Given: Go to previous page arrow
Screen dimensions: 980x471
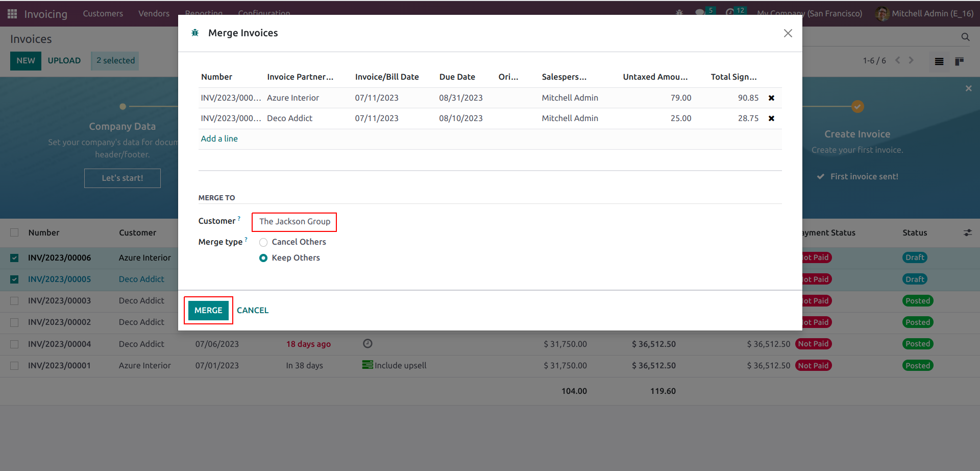Looking at the screenshot, I should (x=898, y=60).
